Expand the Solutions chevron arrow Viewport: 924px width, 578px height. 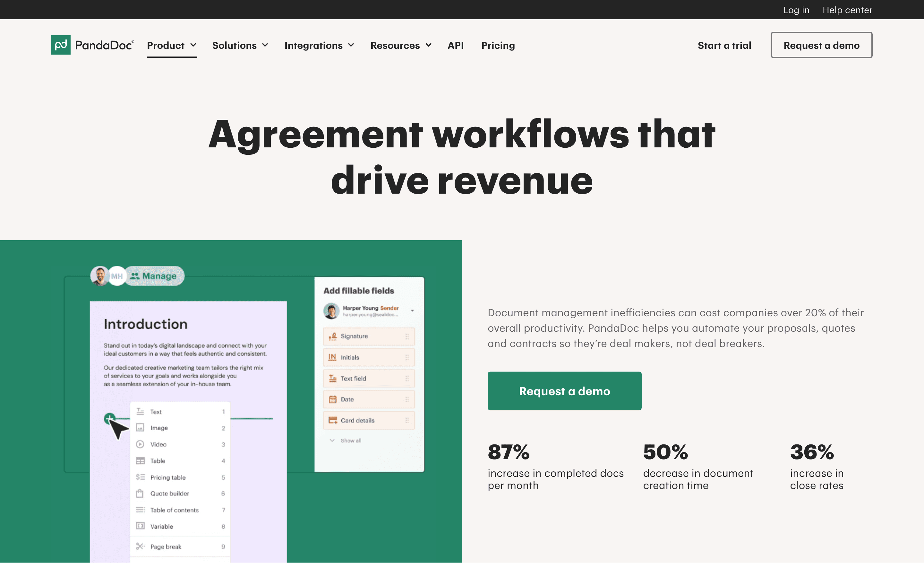pos(265,45)
